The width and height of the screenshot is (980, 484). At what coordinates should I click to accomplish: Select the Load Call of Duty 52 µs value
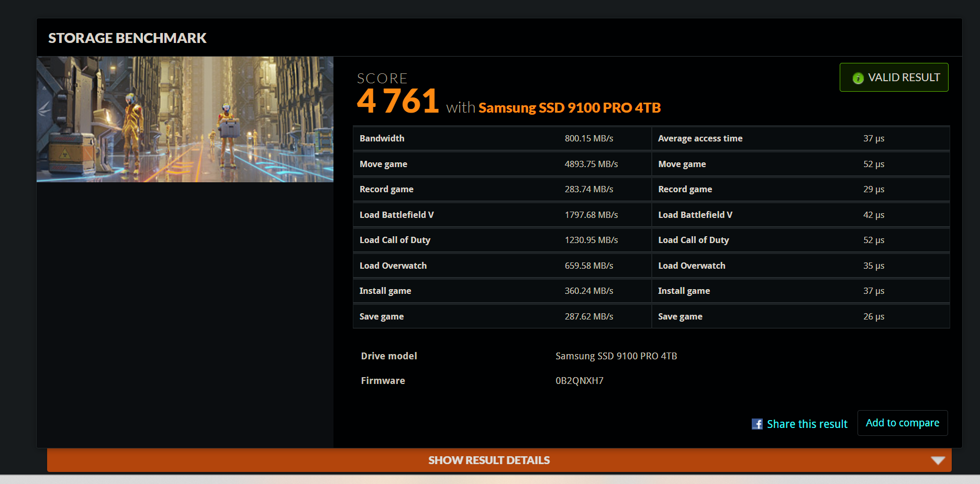point(873,240)
